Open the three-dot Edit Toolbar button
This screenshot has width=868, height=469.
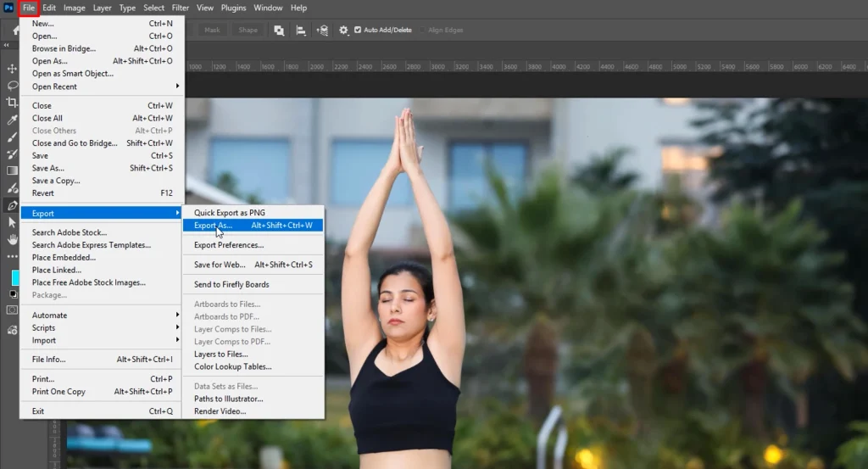pyautogui.click(x=12, y=256)
